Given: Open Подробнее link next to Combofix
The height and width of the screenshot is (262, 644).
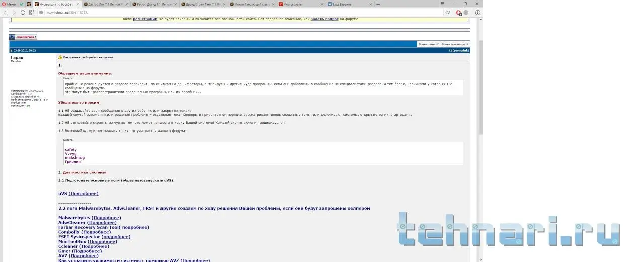Looking at the screenshot, I should coord(96,232).
